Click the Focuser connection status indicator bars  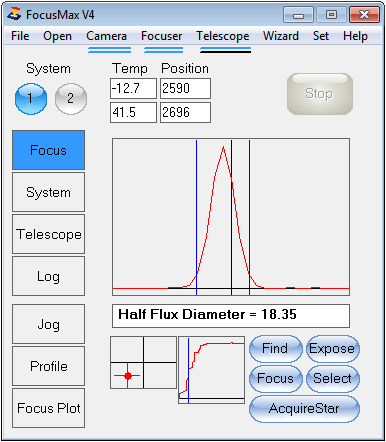pos(163,50)
